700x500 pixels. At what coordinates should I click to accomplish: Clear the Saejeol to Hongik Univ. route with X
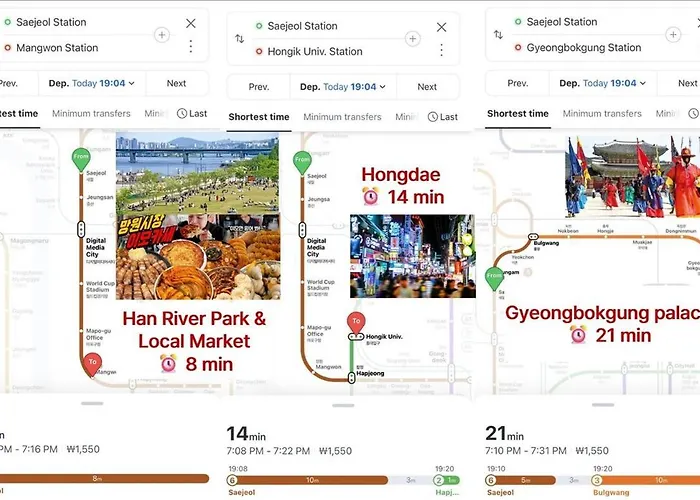(442, 27)
